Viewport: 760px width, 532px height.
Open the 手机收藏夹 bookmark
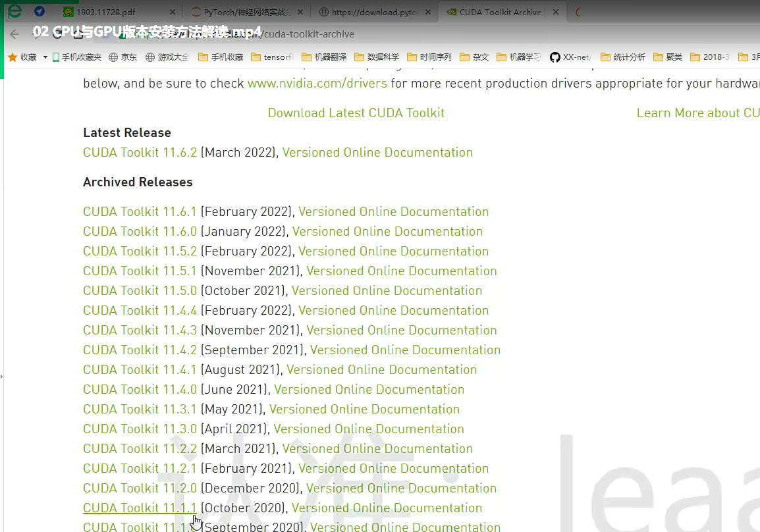click(x=77, y=57)
